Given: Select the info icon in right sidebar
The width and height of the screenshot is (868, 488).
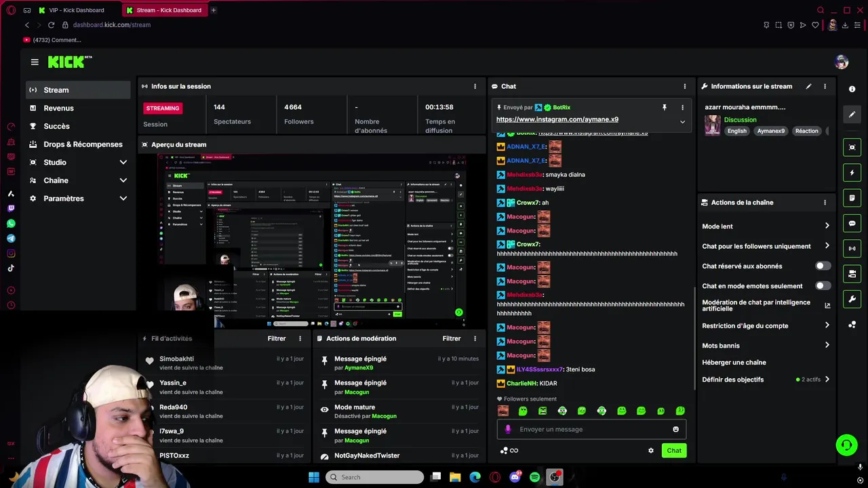Looking at the screenshot, I should click(852, 89).
